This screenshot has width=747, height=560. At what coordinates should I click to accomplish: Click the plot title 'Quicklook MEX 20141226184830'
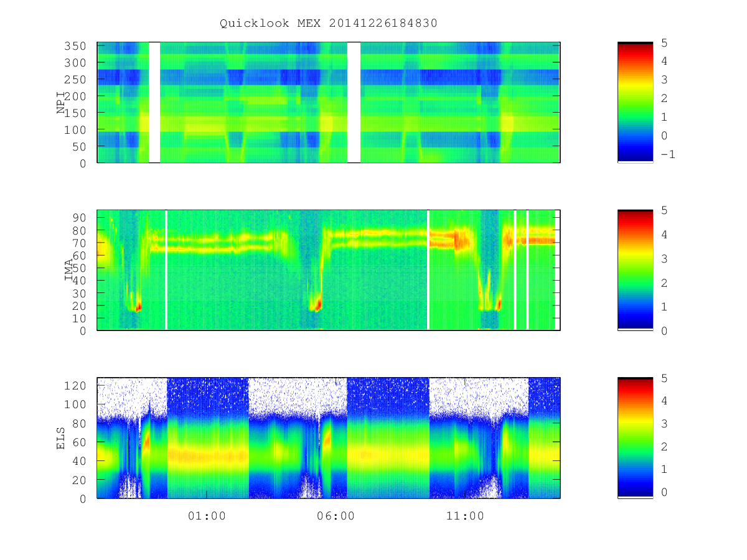329,24
